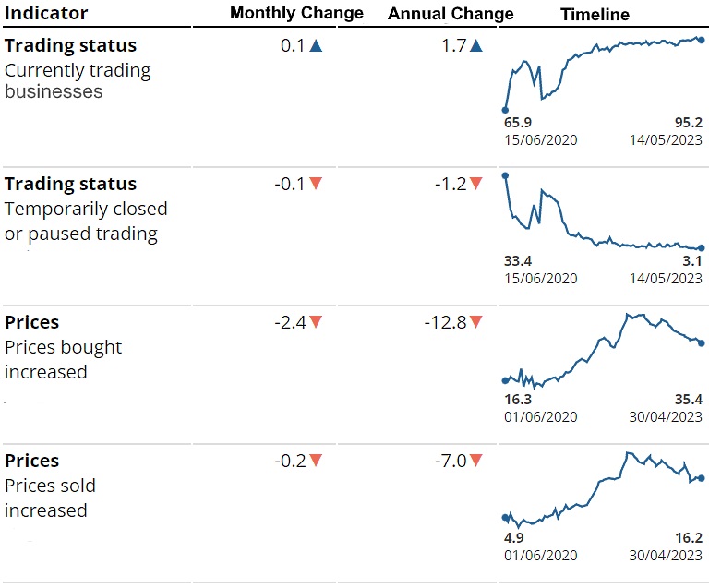Click the red down arrow beside -1.2
The width and height of the screenshot is (709, 588).
click(x=475, y=184)
